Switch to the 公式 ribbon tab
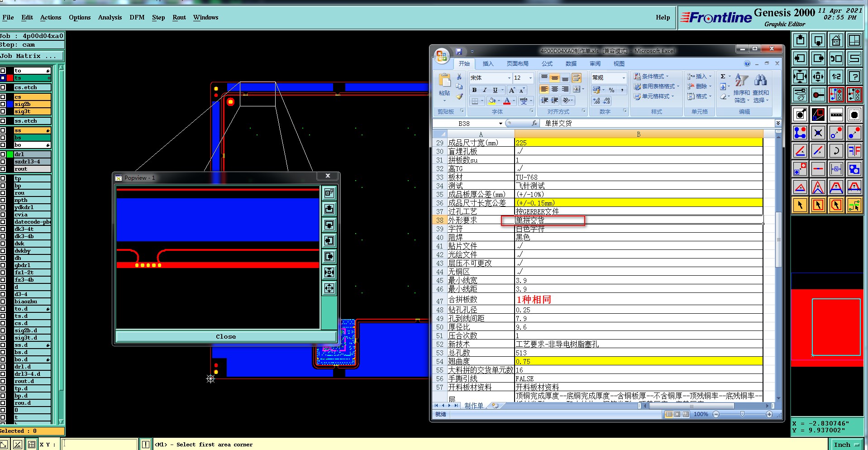The image size is (868, 450). [547, 64]
